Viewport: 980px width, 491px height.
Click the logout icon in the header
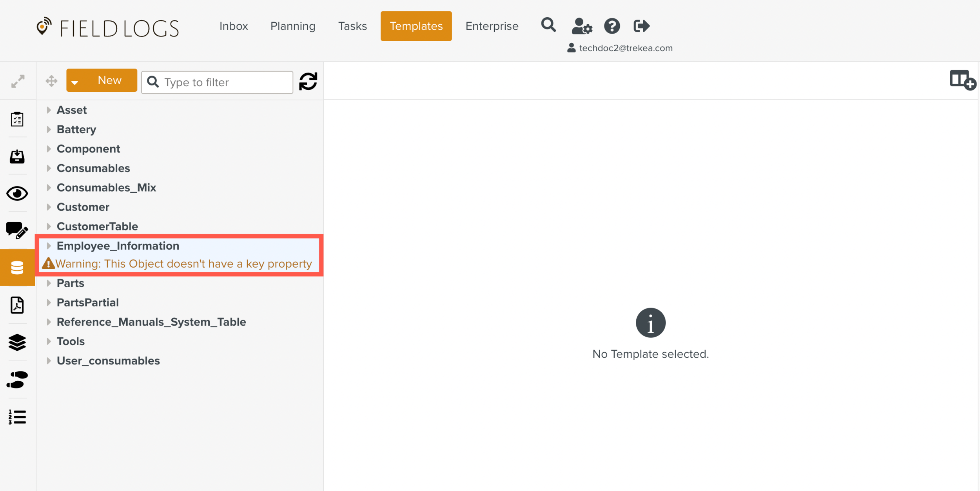click(x=641, y=26)
